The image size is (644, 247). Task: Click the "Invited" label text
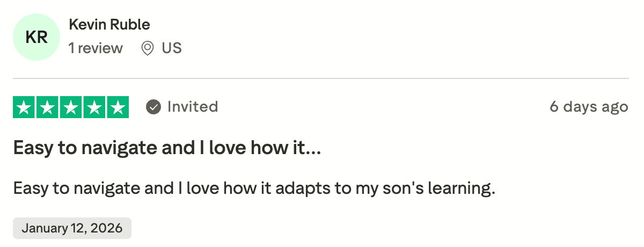point(193,107)
